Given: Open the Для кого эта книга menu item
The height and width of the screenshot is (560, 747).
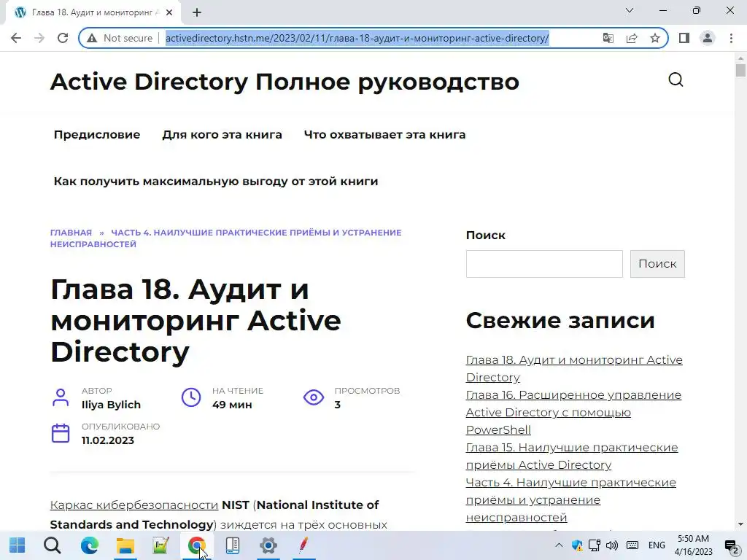Looking at the screenshot, I should 222,135.
